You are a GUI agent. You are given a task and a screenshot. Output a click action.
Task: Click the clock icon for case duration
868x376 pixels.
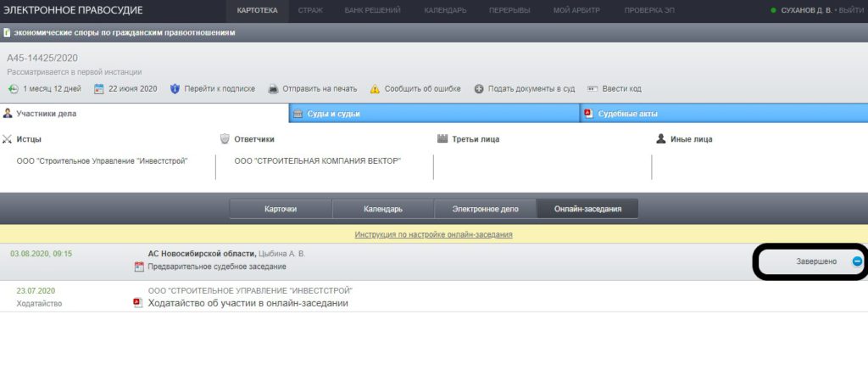tap(14, 89)
